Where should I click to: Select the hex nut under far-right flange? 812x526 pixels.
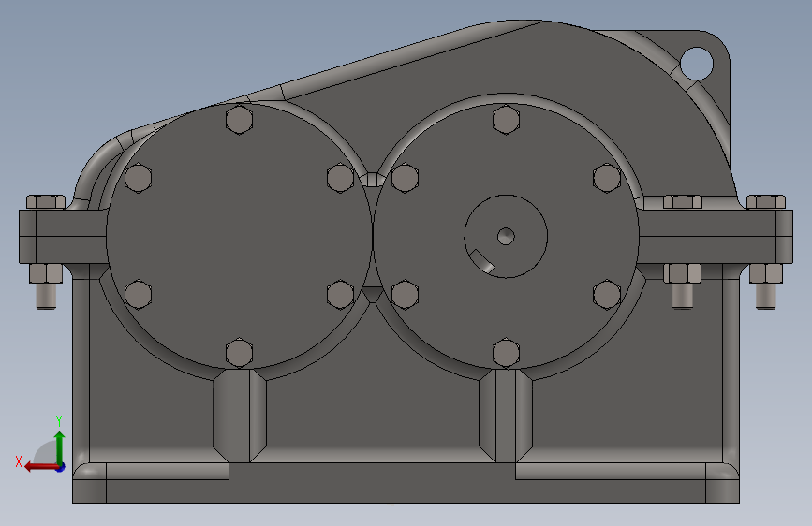point(766,273)
